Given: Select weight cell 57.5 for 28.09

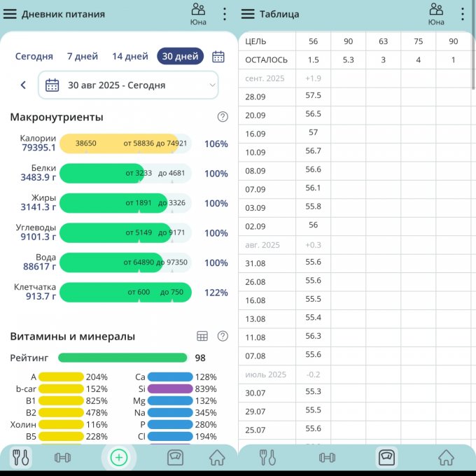Looking at the screenshot, I should click(313, 96).
